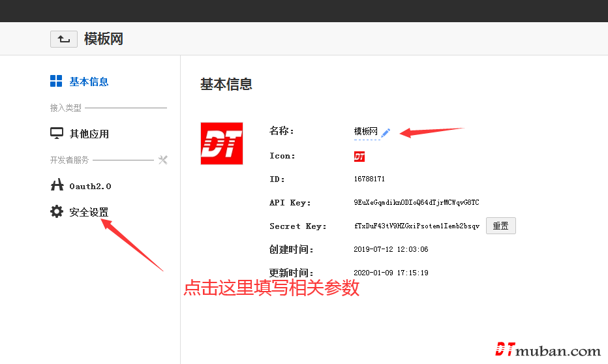608x364 pixels.
Task: Click the 安全设置 gear icon
Action: click(57, 212)
